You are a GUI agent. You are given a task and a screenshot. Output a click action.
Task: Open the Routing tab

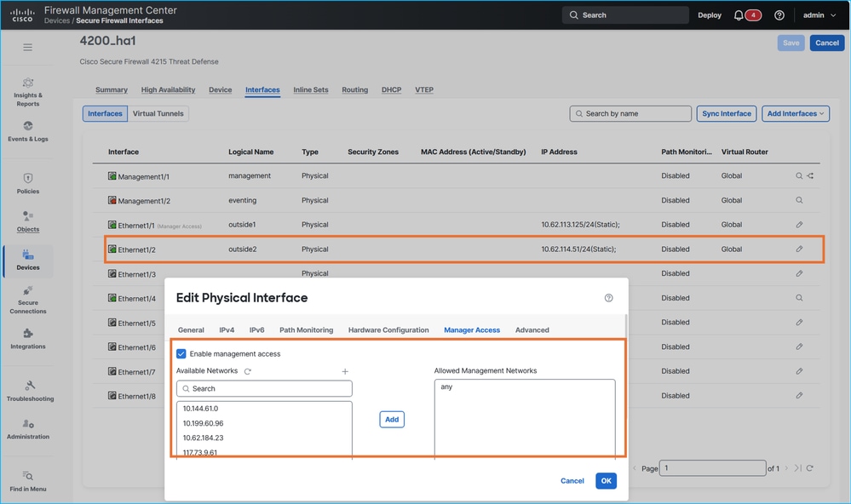(355, 89)
